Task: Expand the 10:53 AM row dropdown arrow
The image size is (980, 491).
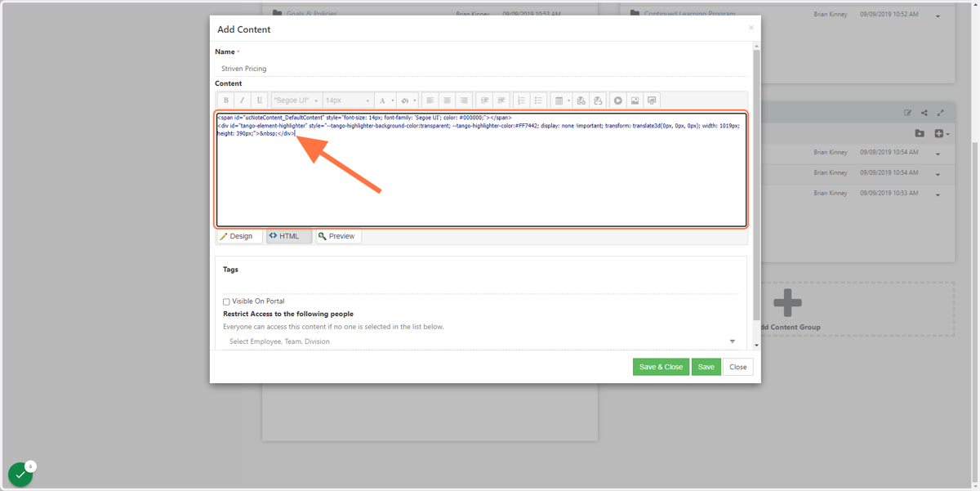Action: click(x=938, y=195)
